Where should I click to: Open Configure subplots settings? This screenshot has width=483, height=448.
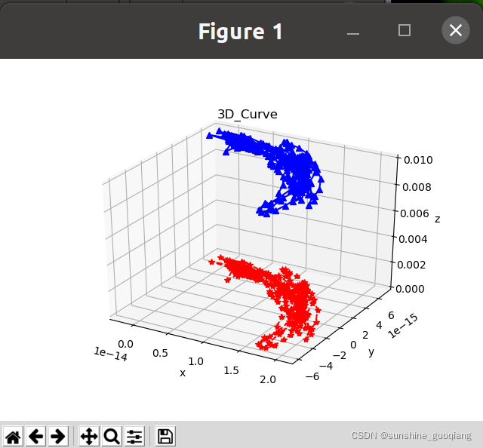134,436
